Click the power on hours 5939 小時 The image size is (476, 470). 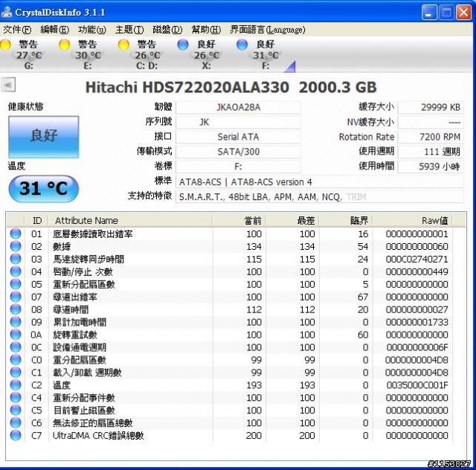431,167
